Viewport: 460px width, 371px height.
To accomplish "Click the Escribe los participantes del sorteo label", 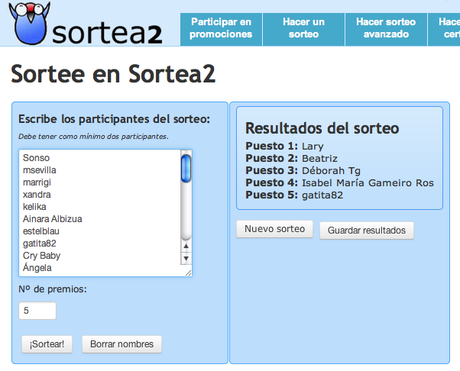I will [x=114, y=119].
